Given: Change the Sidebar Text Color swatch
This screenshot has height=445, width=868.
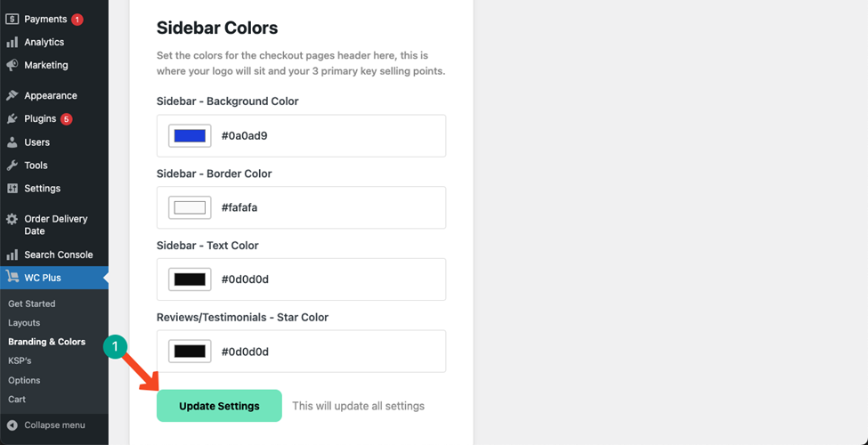Looking at the screenshot, I should click(190, 279).
